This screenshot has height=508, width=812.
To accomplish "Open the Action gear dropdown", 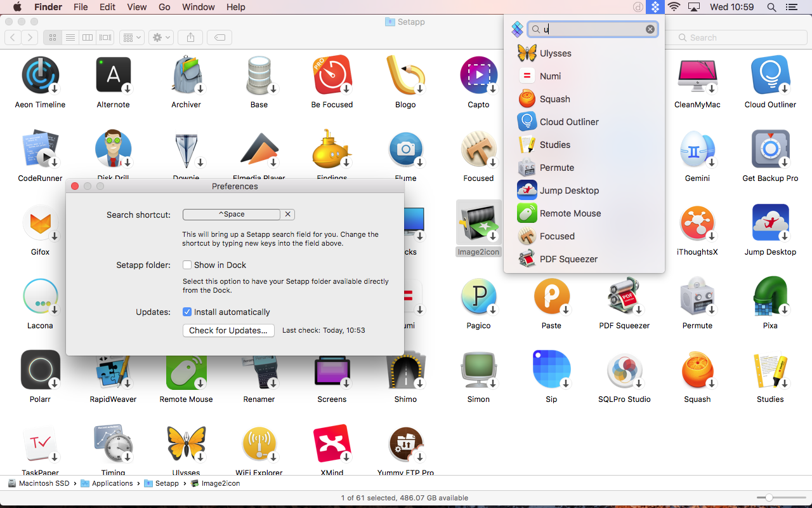I will coord(161,37).
